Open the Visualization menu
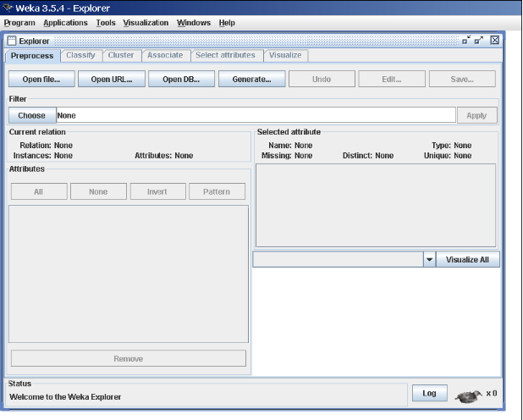Viewport: 523px width, 420px height. tap(146, 23)
